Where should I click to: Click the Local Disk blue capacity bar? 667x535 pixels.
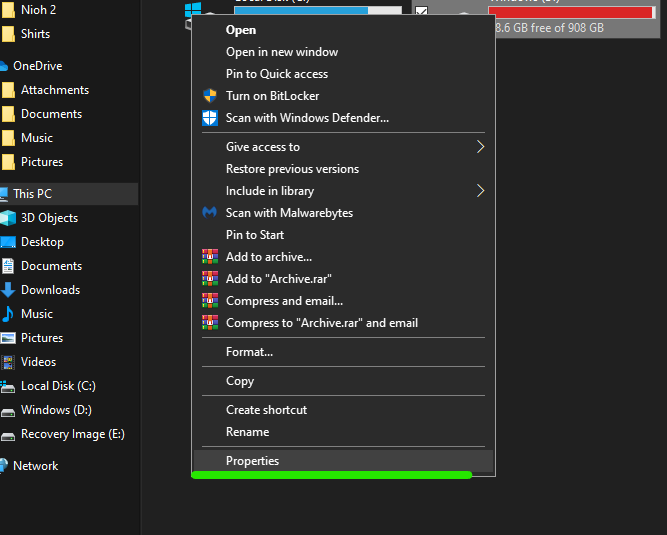(318, 10)
